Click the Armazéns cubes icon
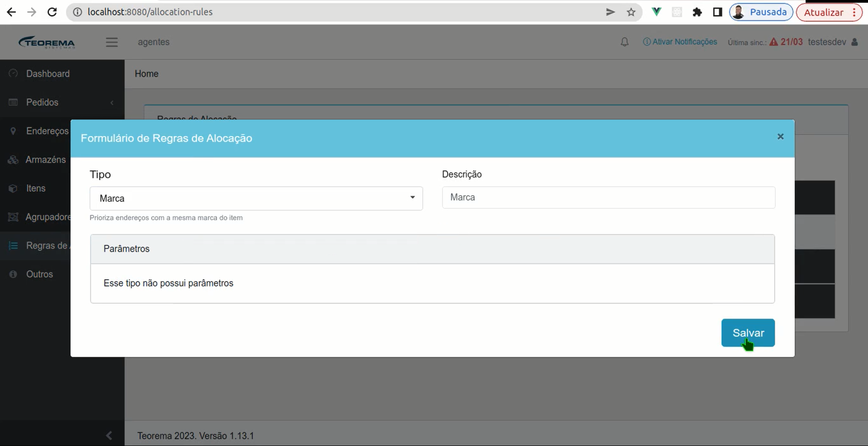The height and width of the screenshot is (446, 868). pyautogui.click(x=13, y=160)
